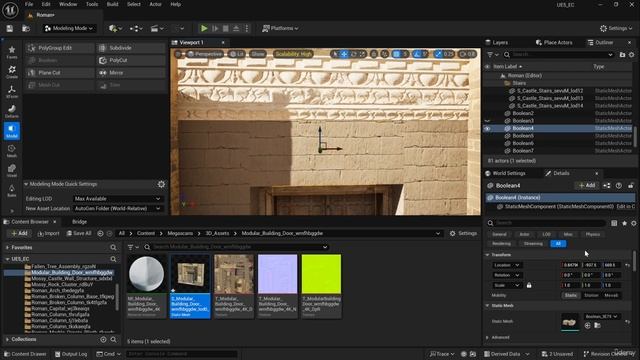Toggle grid snapping in the viewport toolbar
The width and height of the screenshot is (640, 360).
pos(396,54)
